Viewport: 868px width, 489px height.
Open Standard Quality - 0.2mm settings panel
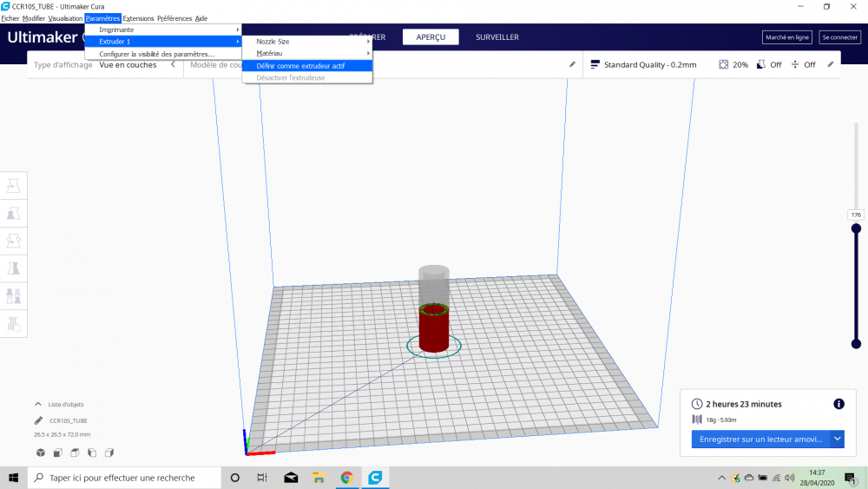coord(650,64)
